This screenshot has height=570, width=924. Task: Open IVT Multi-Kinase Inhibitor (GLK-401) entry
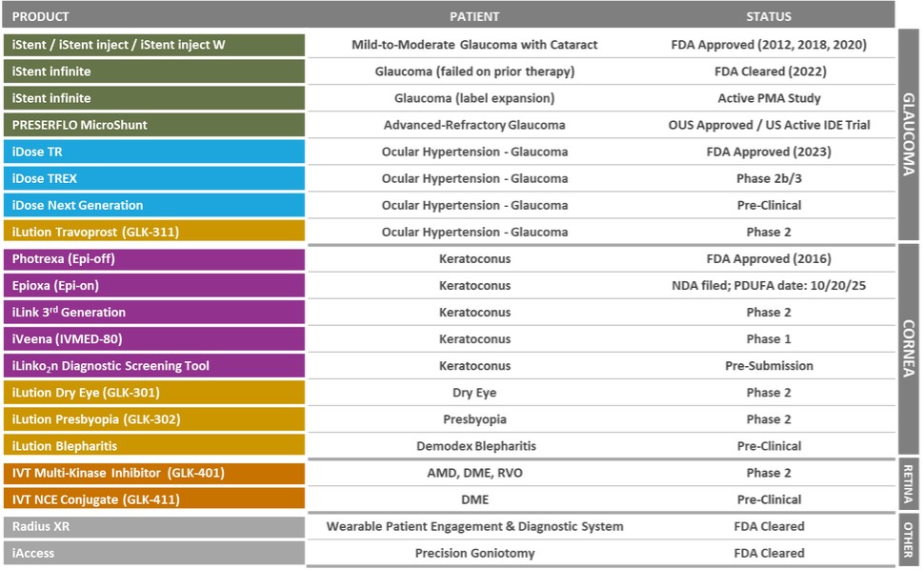(154, 473)
